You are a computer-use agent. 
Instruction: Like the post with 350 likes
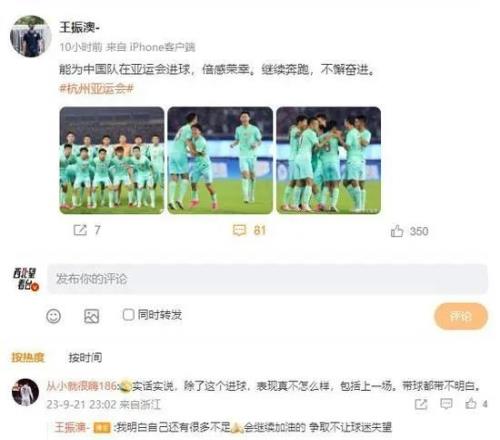tap(397, 231)
